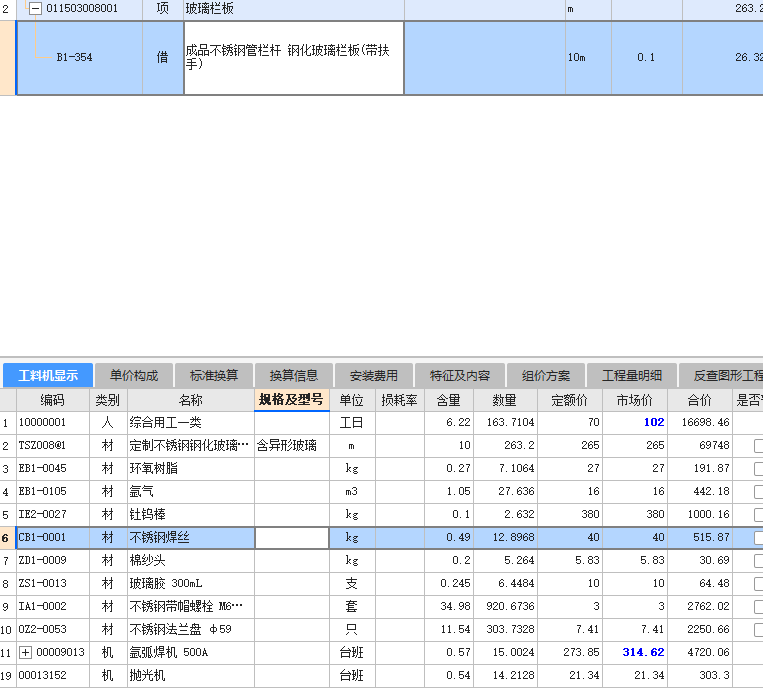Viewport: 763px width, 694px height.
Task: Click the 借 category cell of B1-354
Action: click(163, 57)
